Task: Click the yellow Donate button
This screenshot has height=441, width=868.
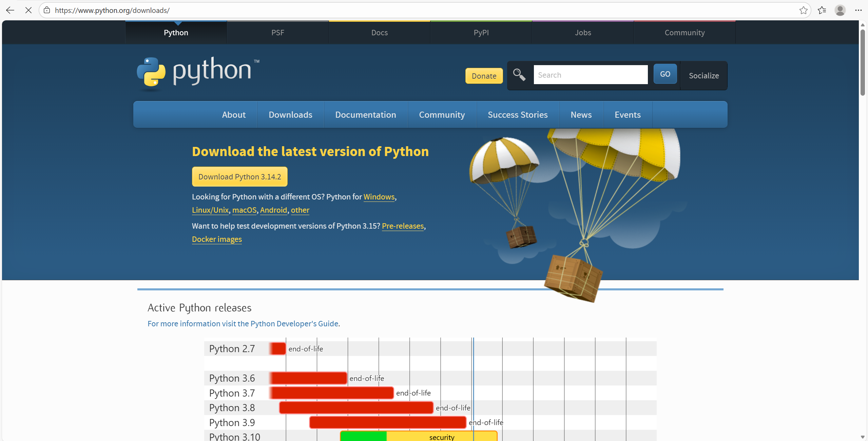Action: pos(484,76)
